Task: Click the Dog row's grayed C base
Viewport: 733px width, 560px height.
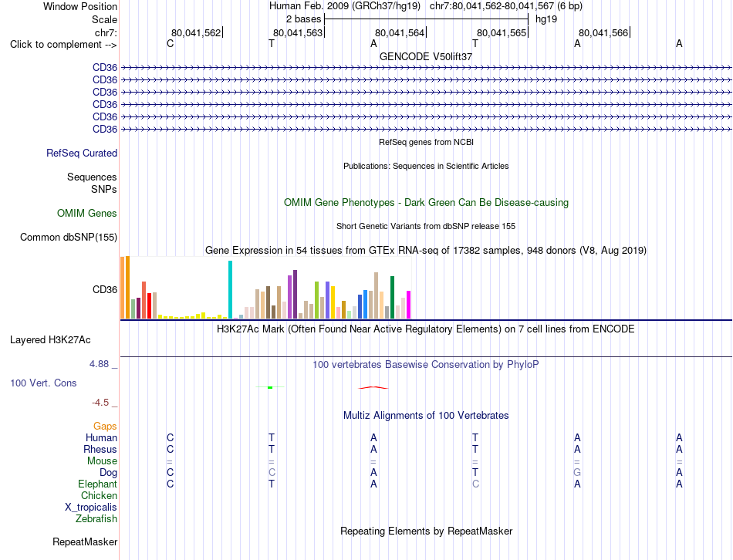Action: click(272, 472)
